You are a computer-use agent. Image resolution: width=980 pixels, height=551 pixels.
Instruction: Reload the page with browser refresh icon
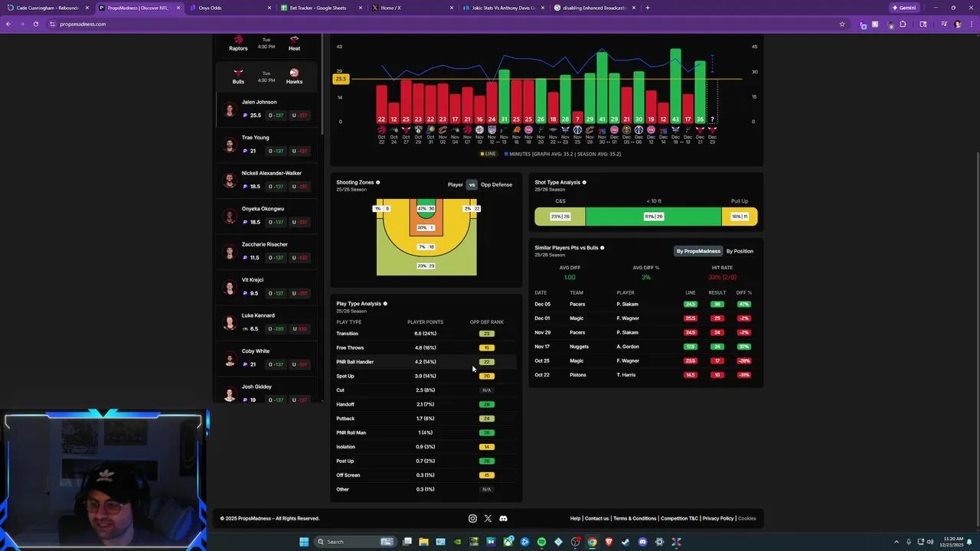click(35, 24)
